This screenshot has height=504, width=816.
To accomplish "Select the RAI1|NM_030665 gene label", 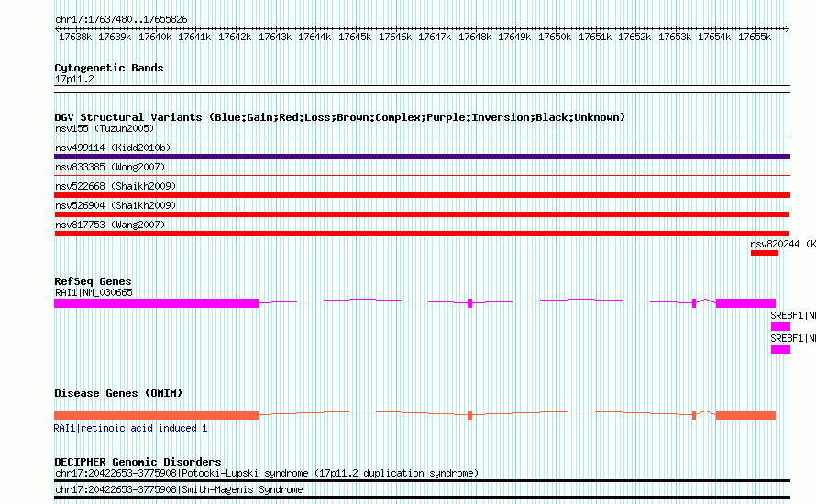I will click(94, 292).
